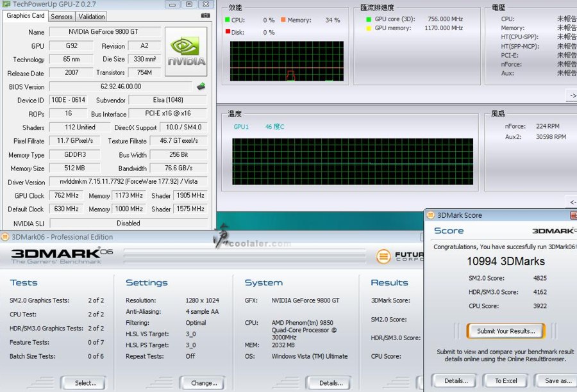Screen dimensions: 577x392
Task: Switch to the Sensors tab
Action: coord(62,17)
